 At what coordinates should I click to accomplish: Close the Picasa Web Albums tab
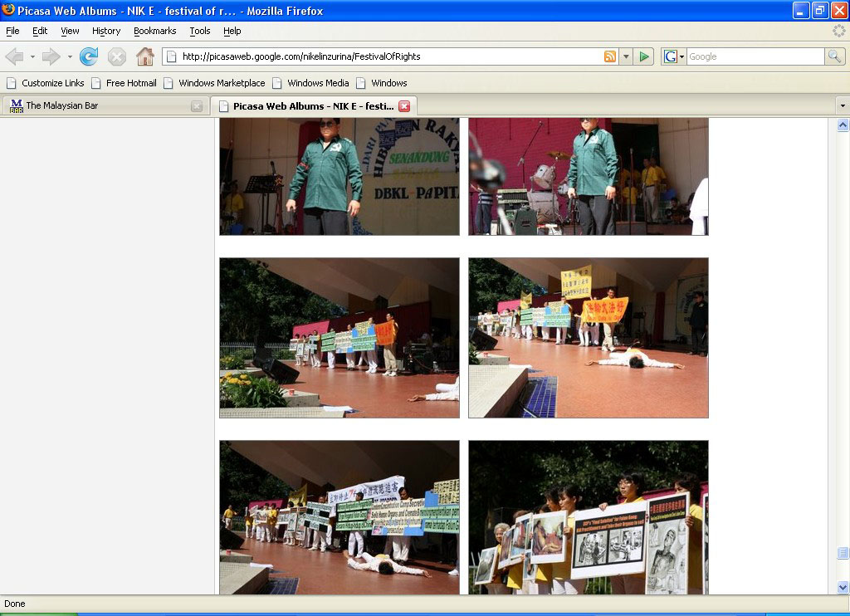[404, 106]
